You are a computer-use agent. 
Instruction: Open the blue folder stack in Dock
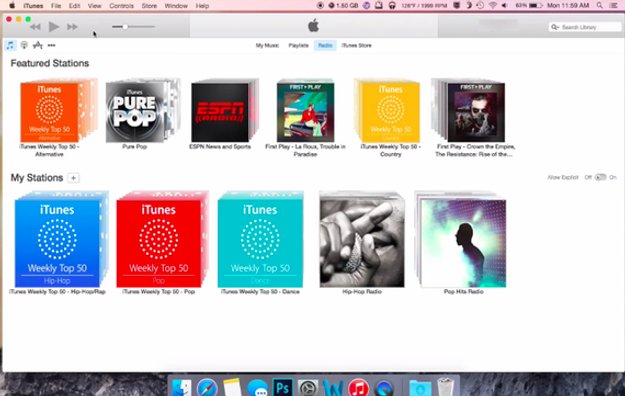[x=420, y=387]
